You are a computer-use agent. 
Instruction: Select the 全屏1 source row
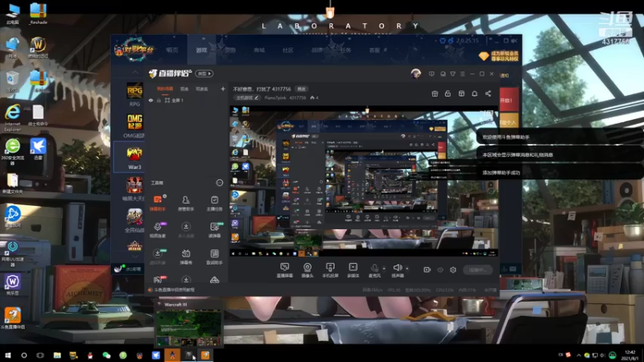click(x=187, y=100)
